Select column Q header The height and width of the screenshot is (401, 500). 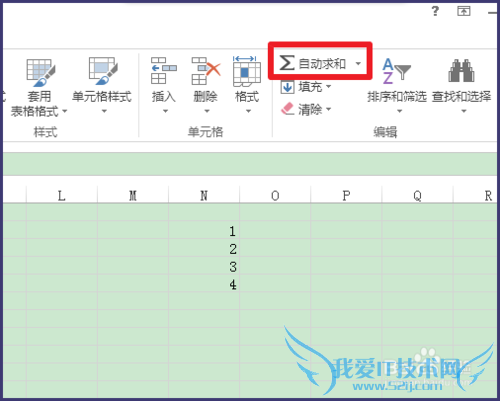(417, 196)
